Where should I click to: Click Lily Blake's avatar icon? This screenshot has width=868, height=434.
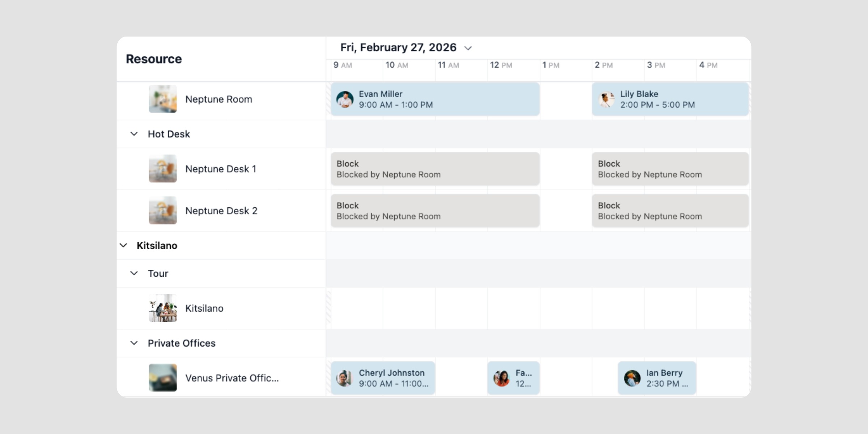607,99
